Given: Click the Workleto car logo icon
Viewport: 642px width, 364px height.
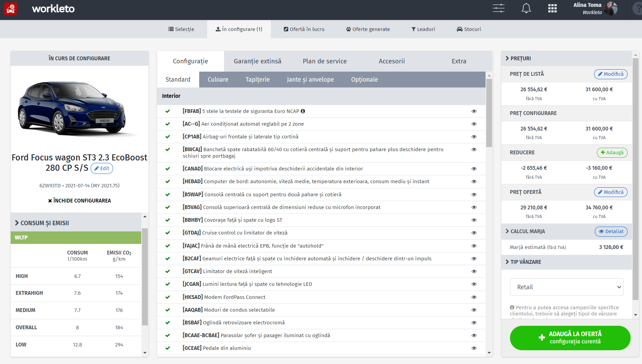Looking at the screenshot, I should [10, 9].
